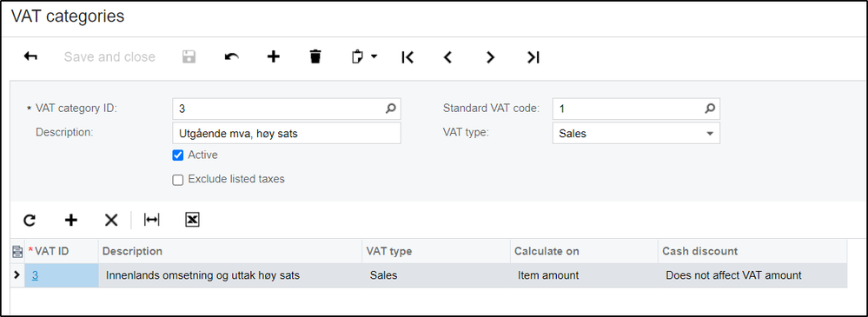Click the Description field for the category

tap(287, 134)
